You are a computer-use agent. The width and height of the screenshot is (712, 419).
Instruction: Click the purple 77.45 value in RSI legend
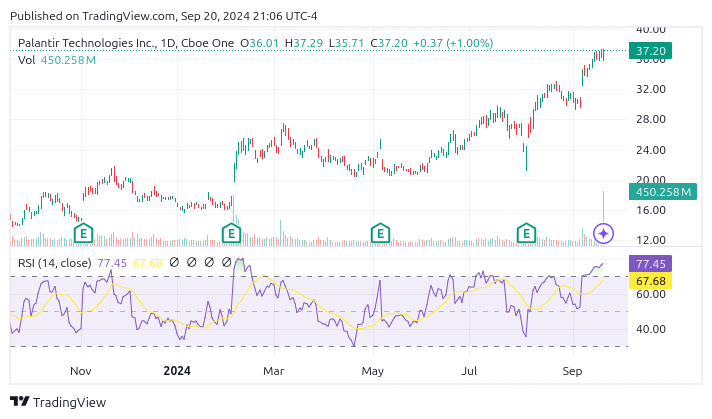point(112,262)
